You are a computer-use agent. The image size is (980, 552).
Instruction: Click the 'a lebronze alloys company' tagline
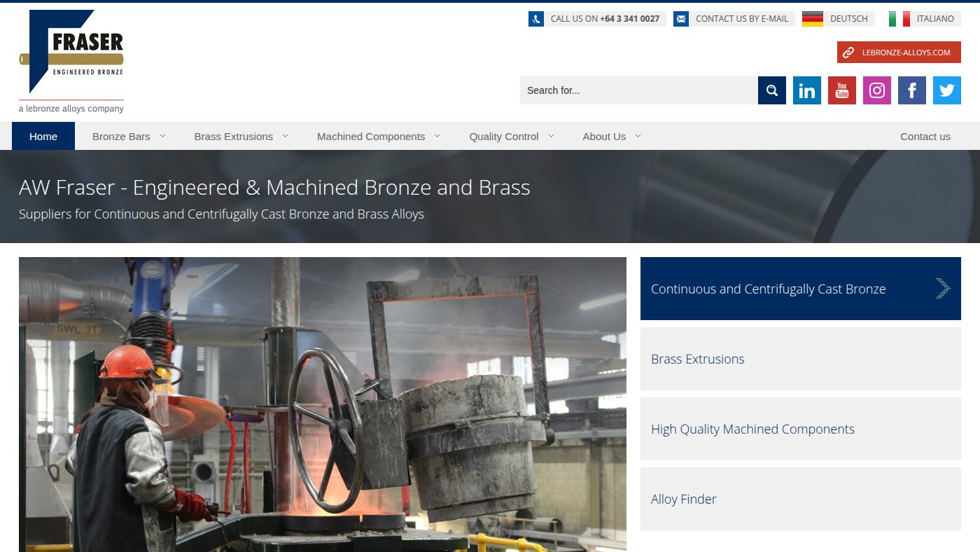tap(71, 109)
